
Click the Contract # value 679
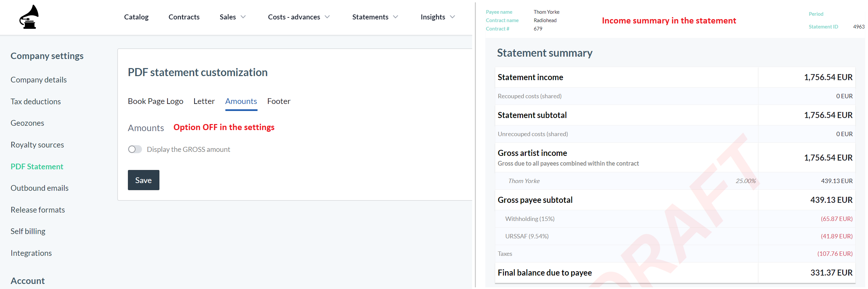pyautogui.click(x=538, y=29)
